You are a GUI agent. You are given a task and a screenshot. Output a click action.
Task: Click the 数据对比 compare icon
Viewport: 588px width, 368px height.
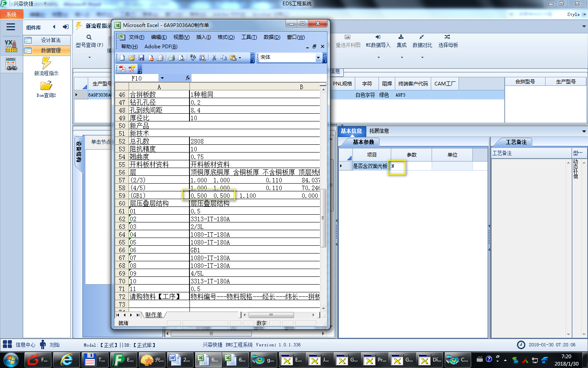coord(421,37)
